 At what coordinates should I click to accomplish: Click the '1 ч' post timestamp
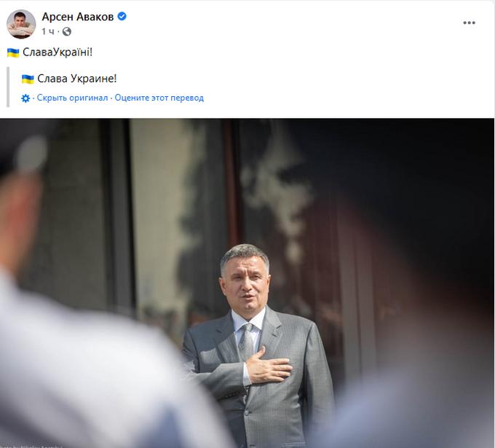click(48, 31)
